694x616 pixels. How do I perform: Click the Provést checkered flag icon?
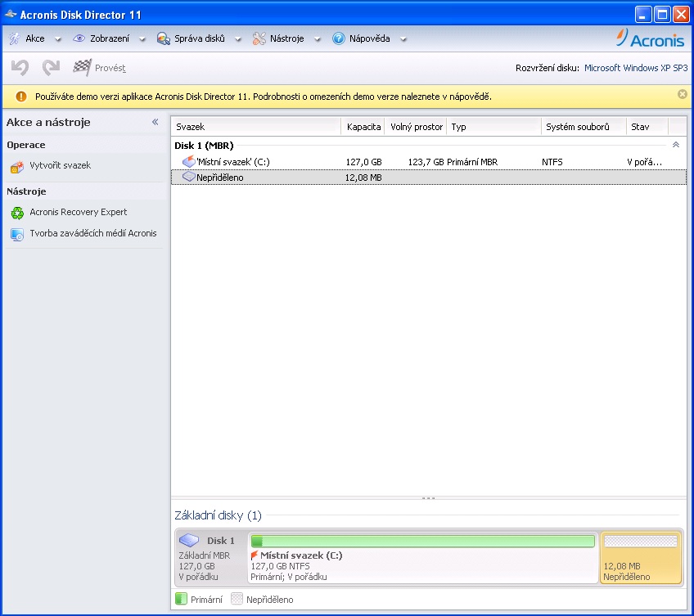tap(83, 67)
